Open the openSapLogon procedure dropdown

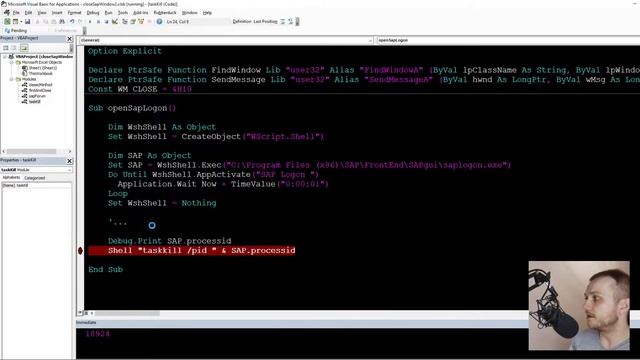point(507,40)
